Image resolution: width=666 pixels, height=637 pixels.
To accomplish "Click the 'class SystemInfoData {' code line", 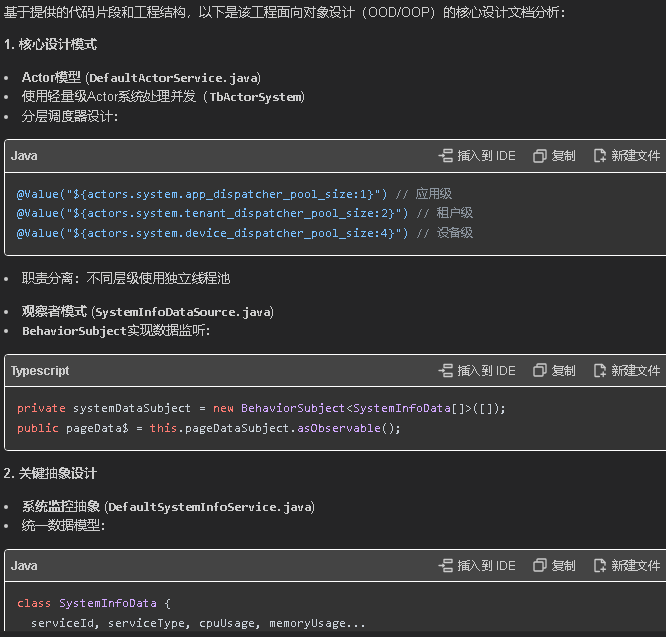I will pyautogui.click(x=93, y=603).
